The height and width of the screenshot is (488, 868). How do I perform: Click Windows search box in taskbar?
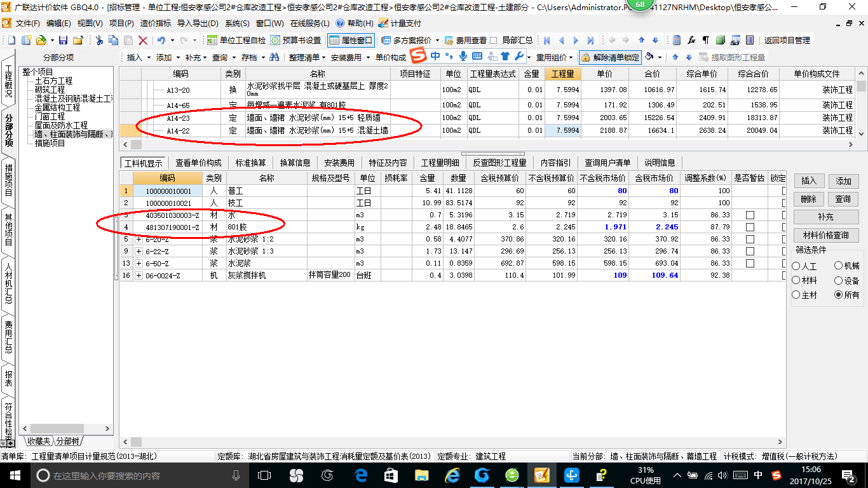coord(139,475)
